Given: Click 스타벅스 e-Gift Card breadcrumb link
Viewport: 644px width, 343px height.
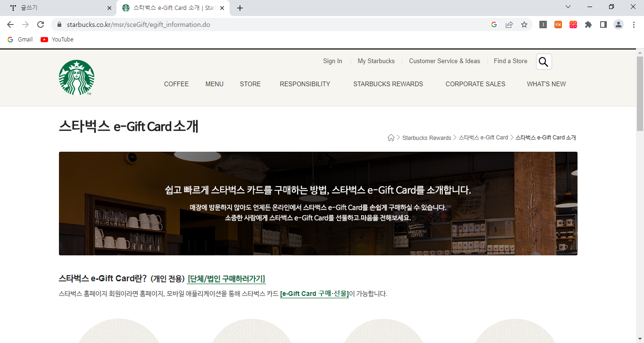Looking at the screenshot, I should tap(483, 138).
